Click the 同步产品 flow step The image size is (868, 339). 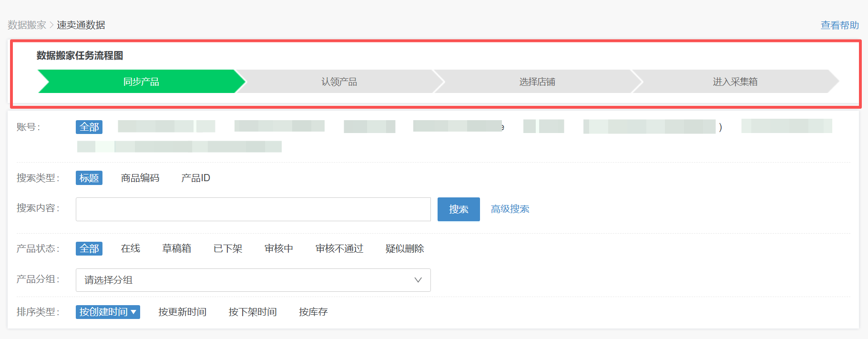click(x=141, y=82)
